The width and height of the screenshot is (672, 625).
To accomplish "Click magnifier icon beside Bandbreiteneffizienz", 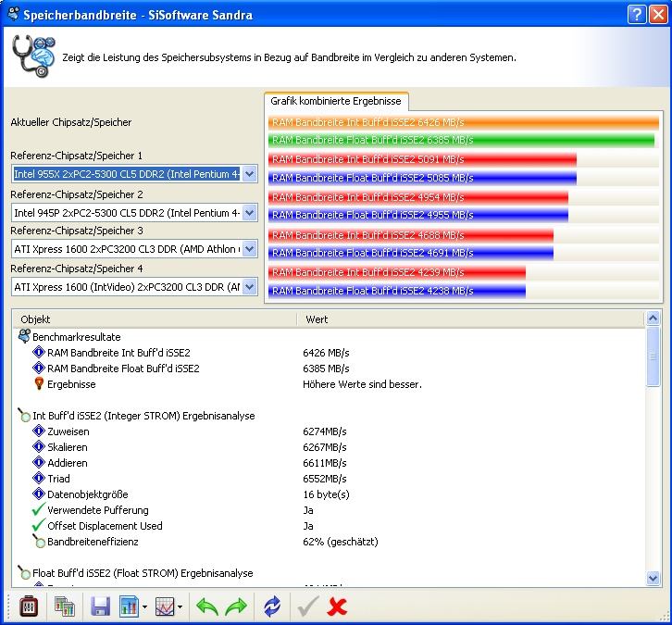I will pos(39,541).
